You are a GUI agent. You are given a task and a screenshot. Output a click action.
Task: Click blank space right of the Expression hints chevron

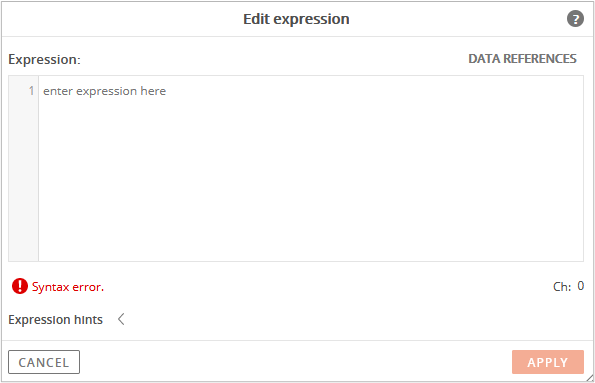click(342, 320)
